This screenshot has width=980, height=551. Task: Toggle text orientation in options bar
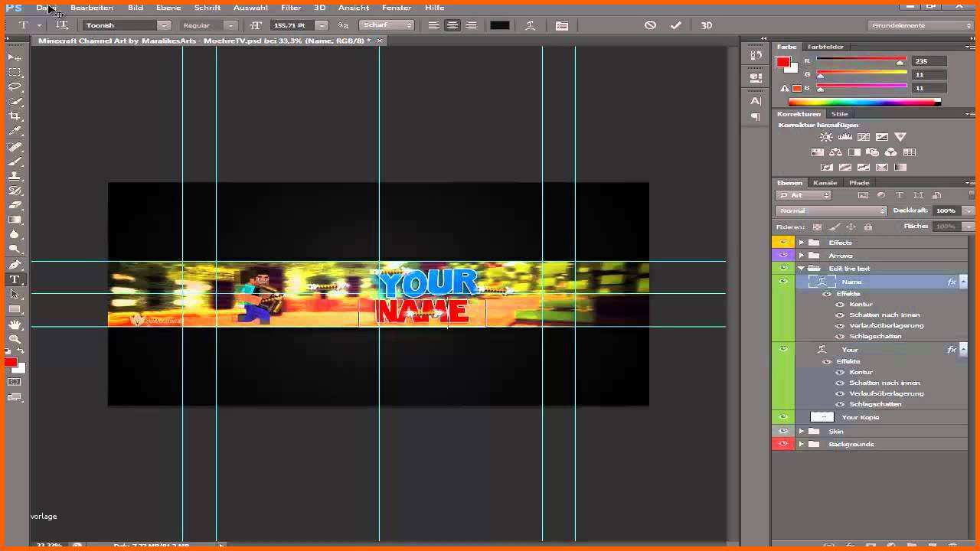coord(62,25)
